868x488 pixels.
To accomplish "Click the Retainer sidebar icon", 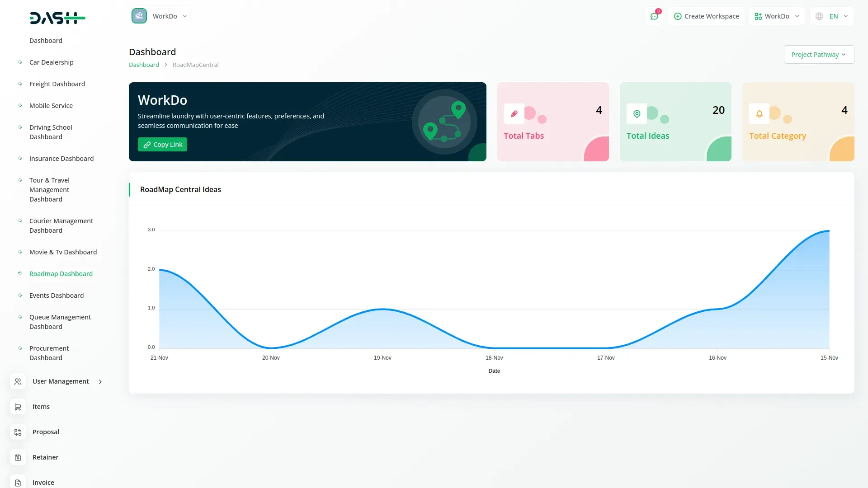I will pos(18,457).
